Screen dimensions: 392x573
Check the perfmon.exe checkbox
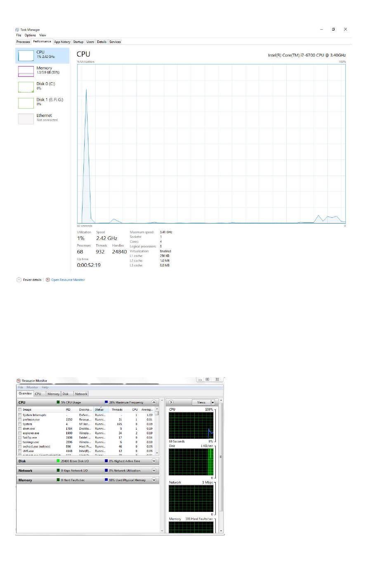tap(20, 419)
